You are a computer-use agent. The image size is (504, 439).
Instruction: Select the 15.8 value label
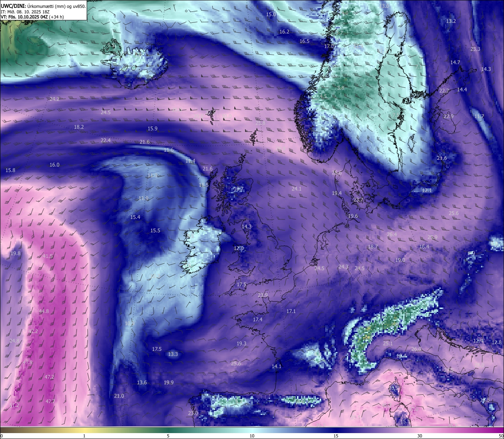click(10, 170)
